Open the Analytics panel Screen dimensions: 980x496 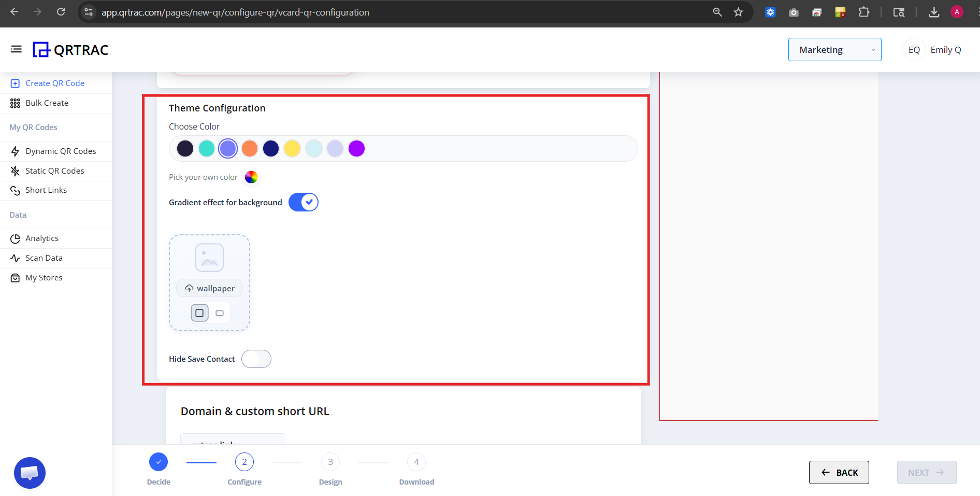(42, 238)
